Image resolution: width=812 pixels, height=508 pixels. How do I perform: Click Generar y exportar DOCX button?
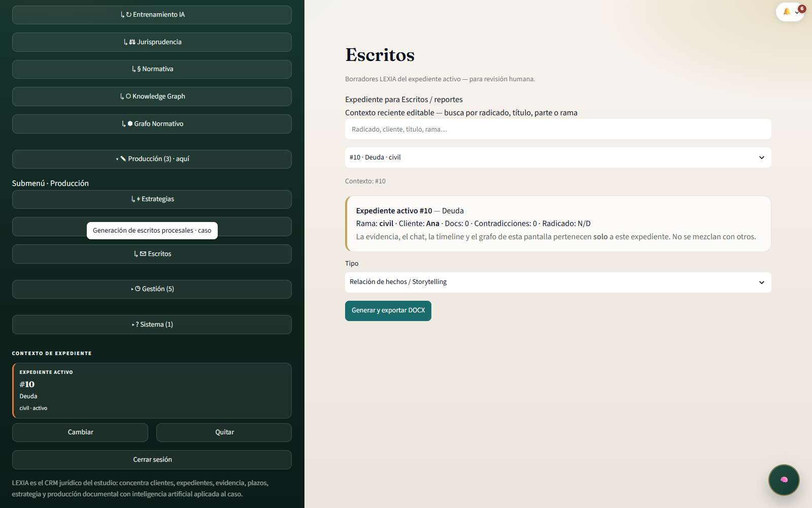pos(388,311)
